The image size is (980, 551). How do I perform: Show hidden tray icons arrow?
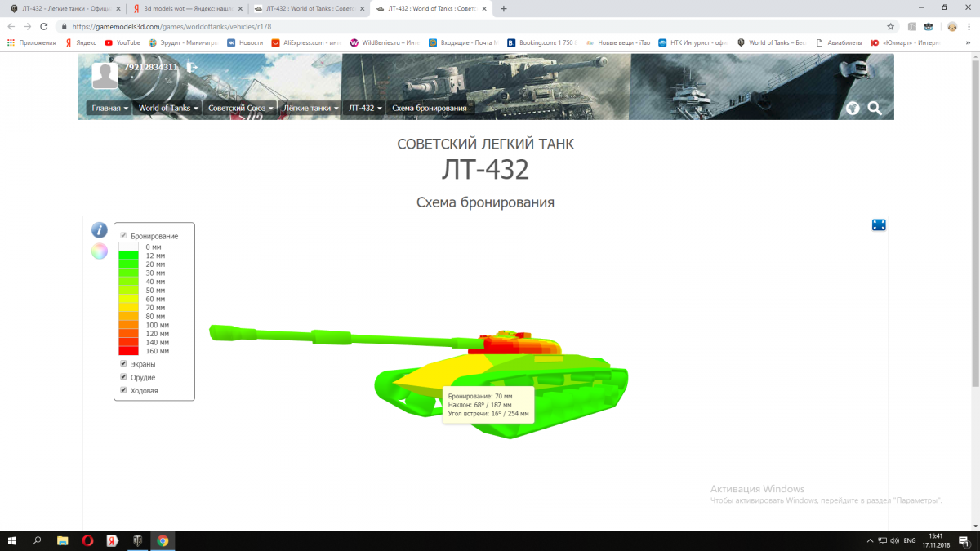(869, 540)
